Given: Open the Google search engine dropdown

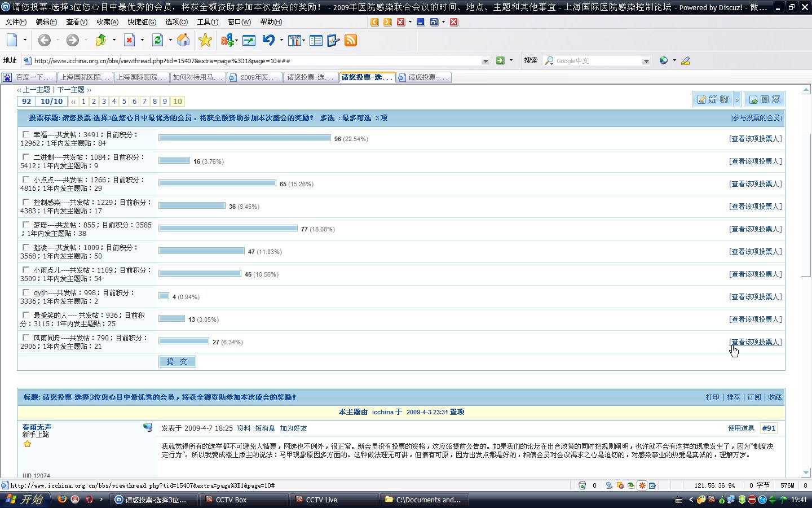Looking at the screenshot, I should [646, 61].
